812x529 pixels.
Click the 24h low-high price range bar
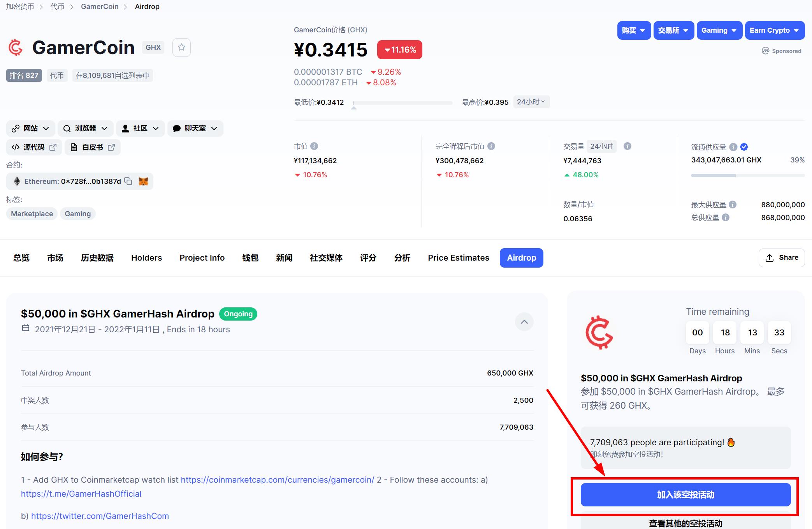pos(402,103)
